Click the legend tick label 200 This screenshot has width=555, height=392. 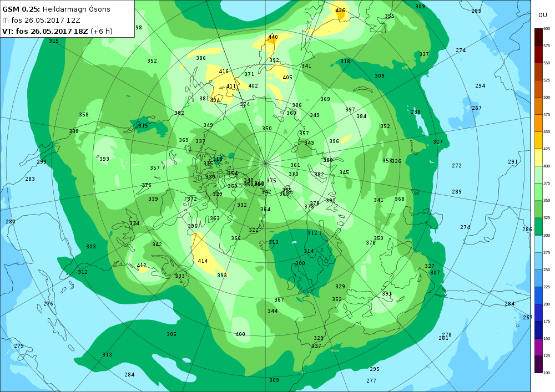point(547,304)
